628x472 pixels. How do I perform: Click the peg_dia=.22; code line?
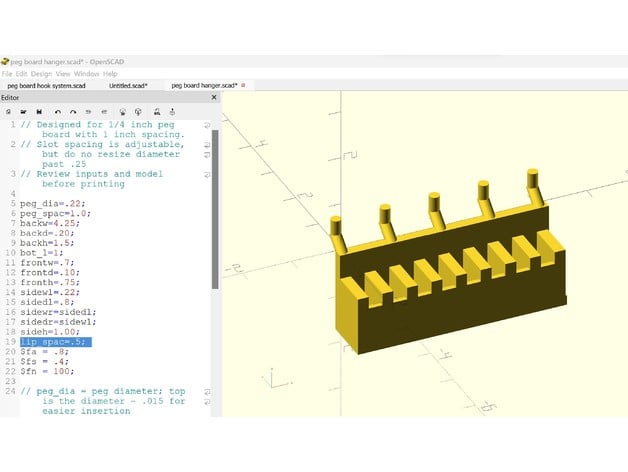click(52, 204)
